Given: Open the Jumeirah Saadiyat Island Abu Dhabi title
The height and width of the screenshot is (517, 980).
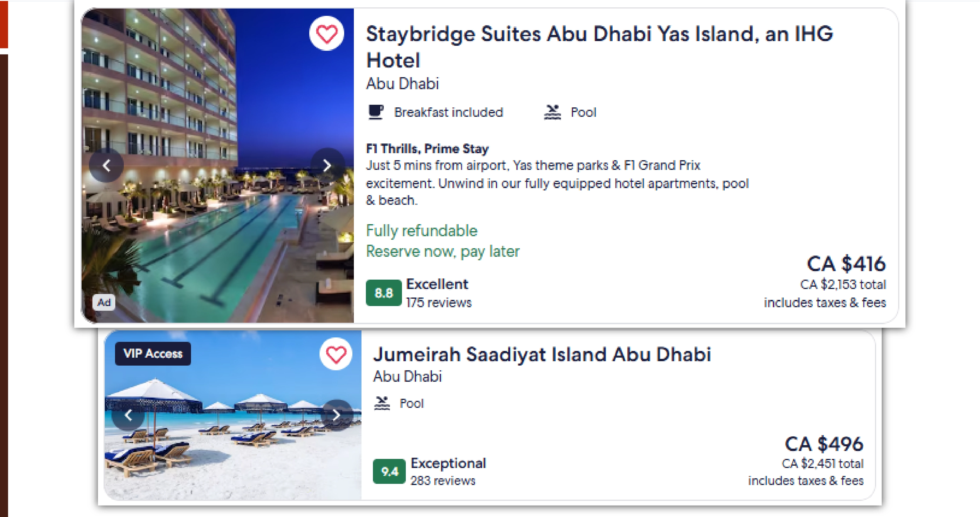Looking at the screenshot, I should 542,354.
